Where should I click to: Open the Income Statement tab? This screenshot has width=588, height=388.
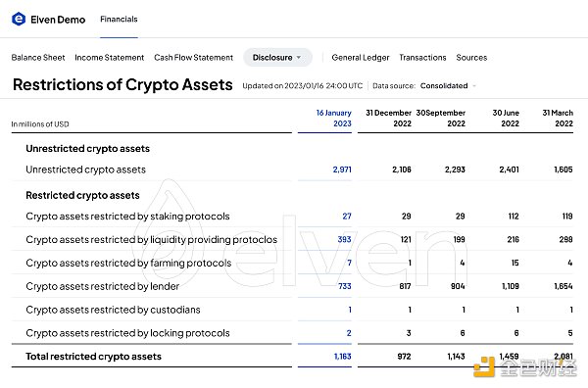109,58
